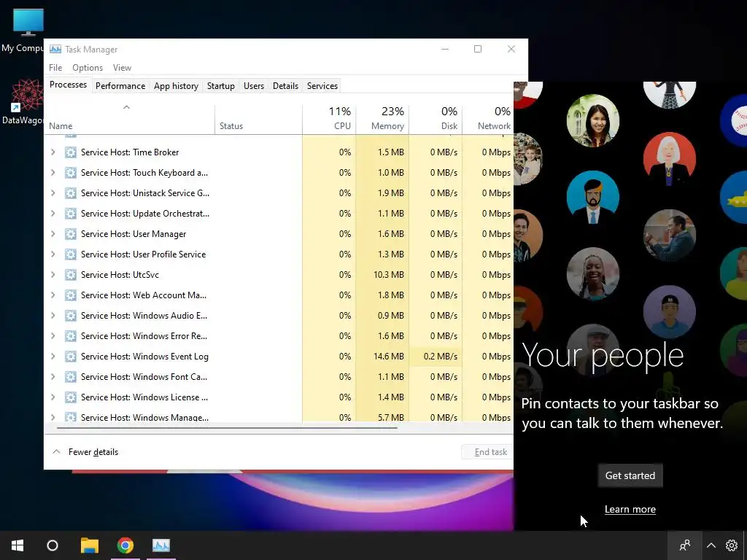Sort by Status column header

(259, 119)
